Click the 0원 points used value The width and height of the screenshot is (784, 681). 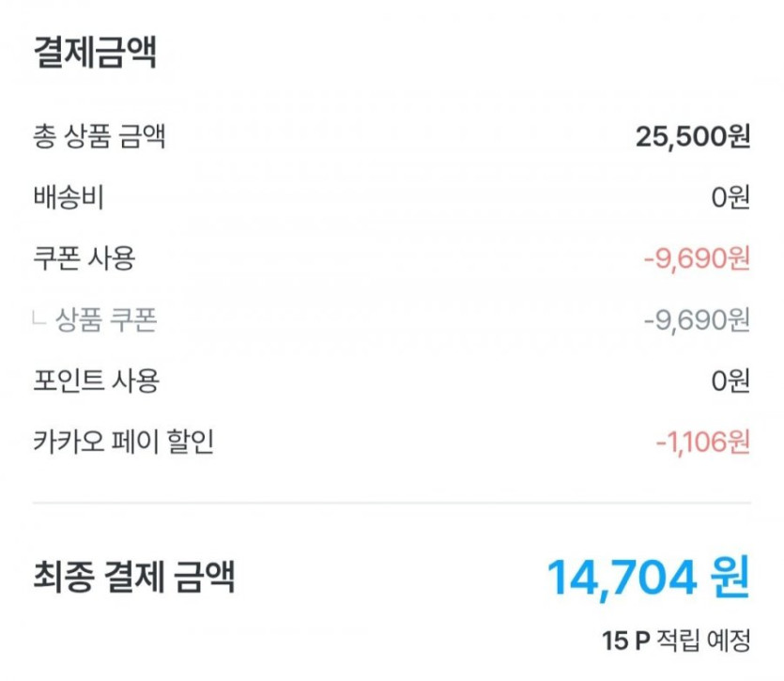[x=730, y=380]
